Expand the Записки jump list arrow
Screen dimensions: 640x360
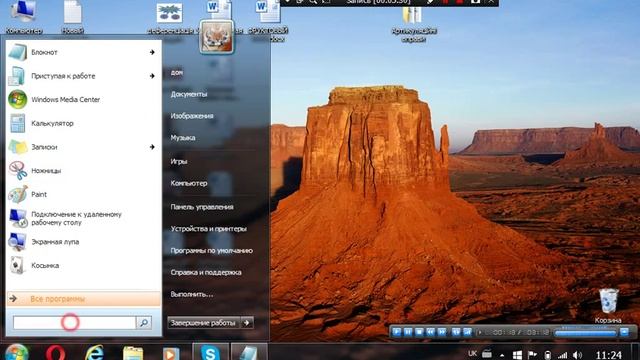pyautogui.click(x=152, y=147)
